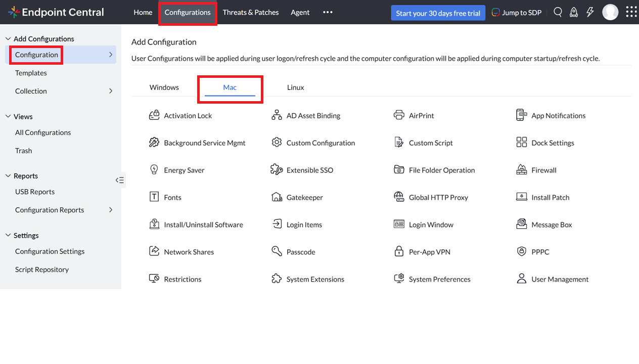Switch to the Linux tab
This screenshot has width=639, height=364.
point(296,87)
